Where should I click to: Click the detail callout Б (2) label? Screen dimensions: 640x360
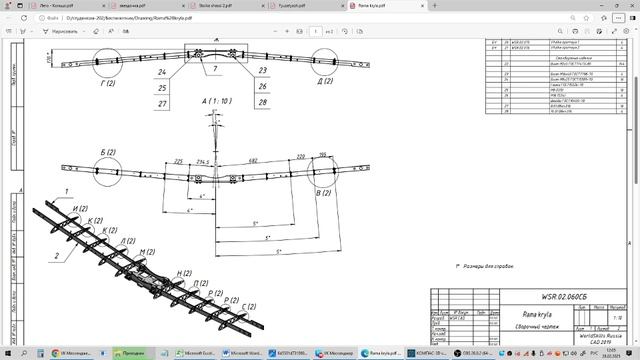coord(108,152)
